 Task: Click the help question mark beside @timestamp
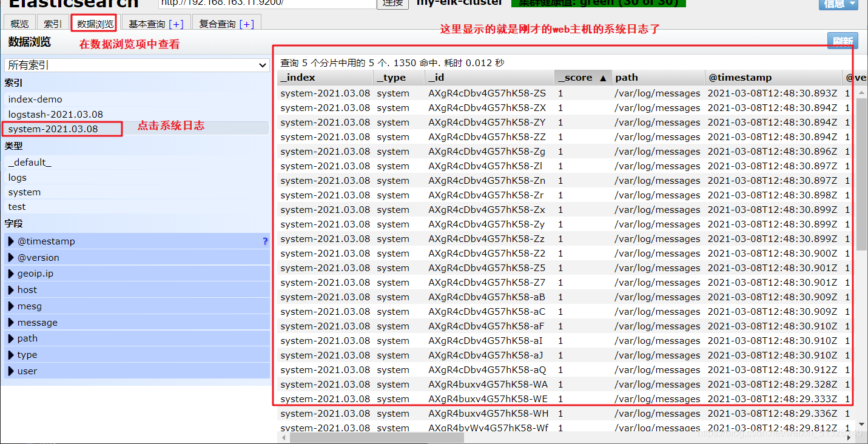[x=264, y=241]
